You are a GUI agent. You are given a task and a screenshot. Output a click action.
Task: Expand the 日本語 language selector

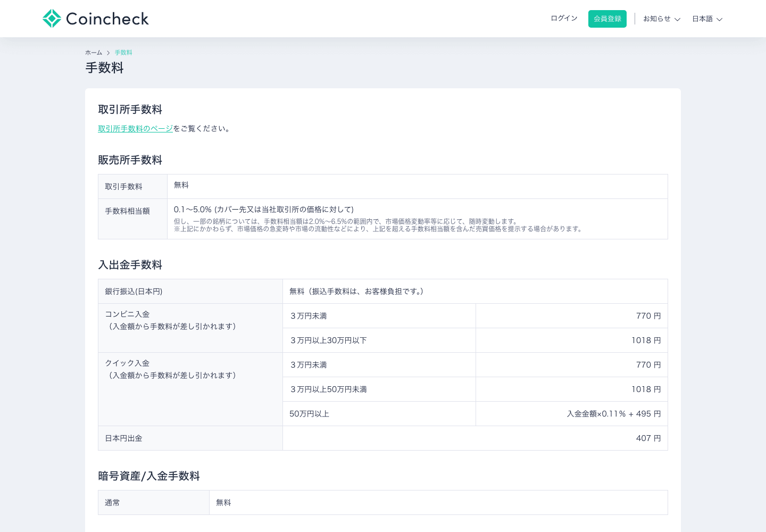pyautogui.click(x=707, y=19)
